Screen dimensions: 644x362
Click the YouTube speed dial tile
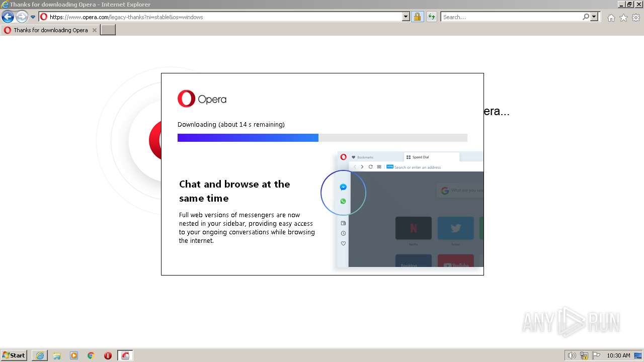[x=456, y=260]
